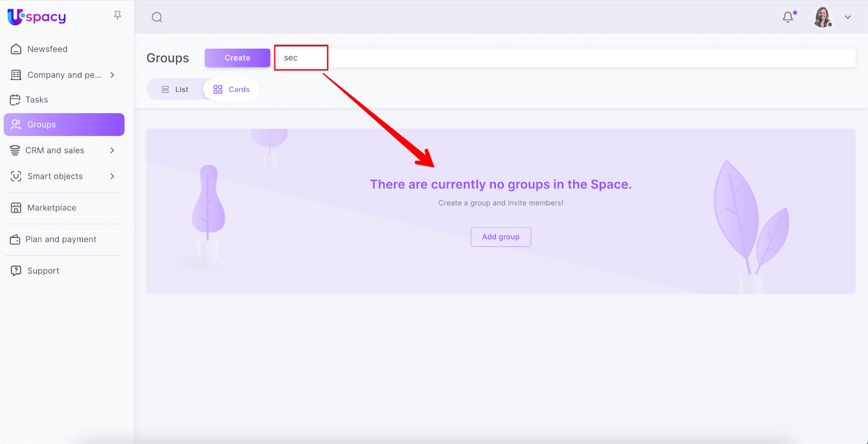The image size is (868, 444).
Task: Open the search magnifier icon
Action: [x=157, y=17]
